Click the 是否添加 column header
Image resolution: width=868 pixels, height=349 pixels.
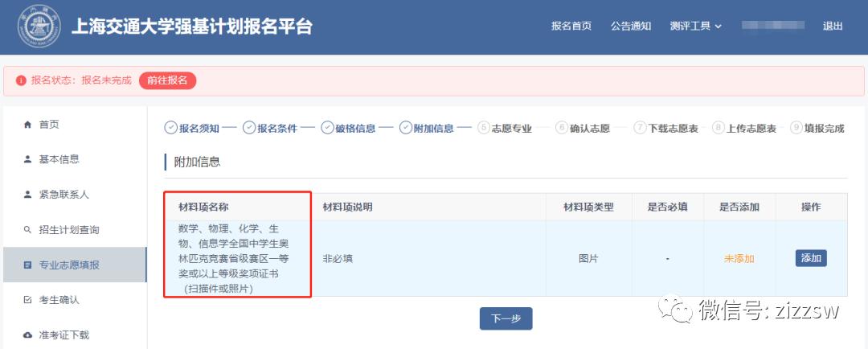point(739,207)
